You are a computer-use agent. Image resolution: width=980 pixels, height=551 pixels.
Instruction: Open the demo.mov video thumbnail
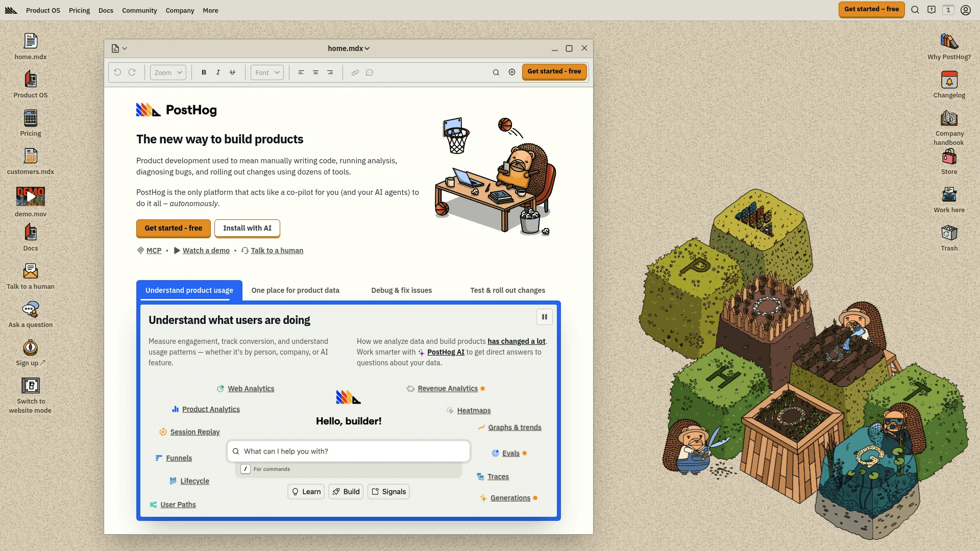(x=31, y=196)
